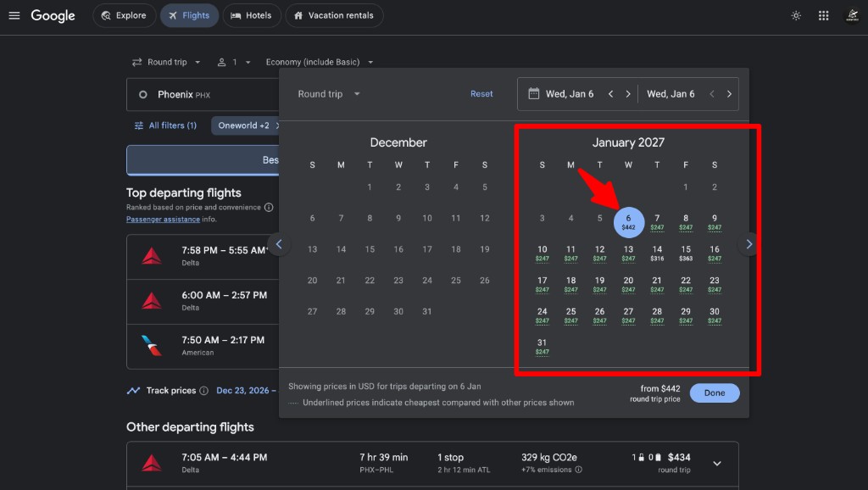The height and width of the screenshot is (490, 868).
Task: Select January 27 in the calendar
Action: pyautogui.click(x=628, y=315)
